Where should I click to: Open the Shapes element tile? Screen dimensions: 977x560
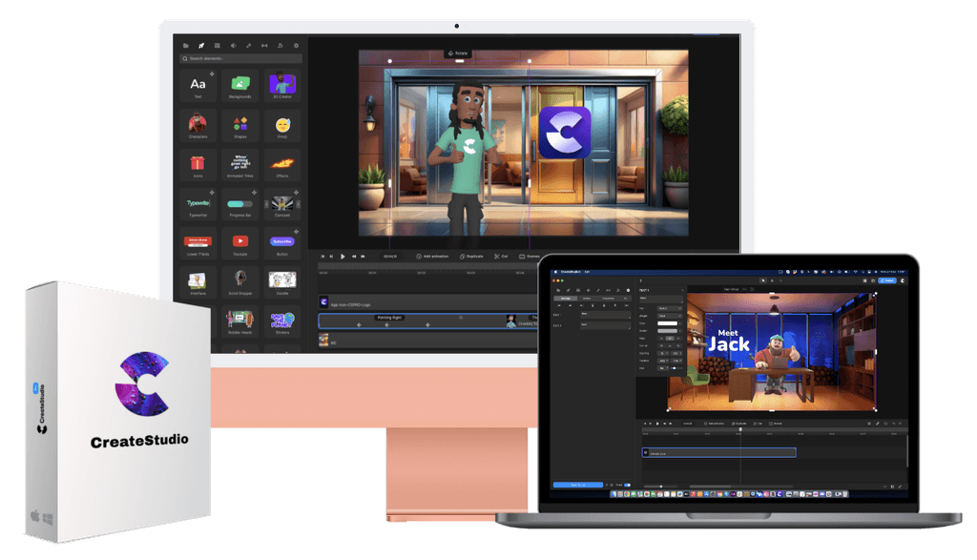click(x=240, y=126)
